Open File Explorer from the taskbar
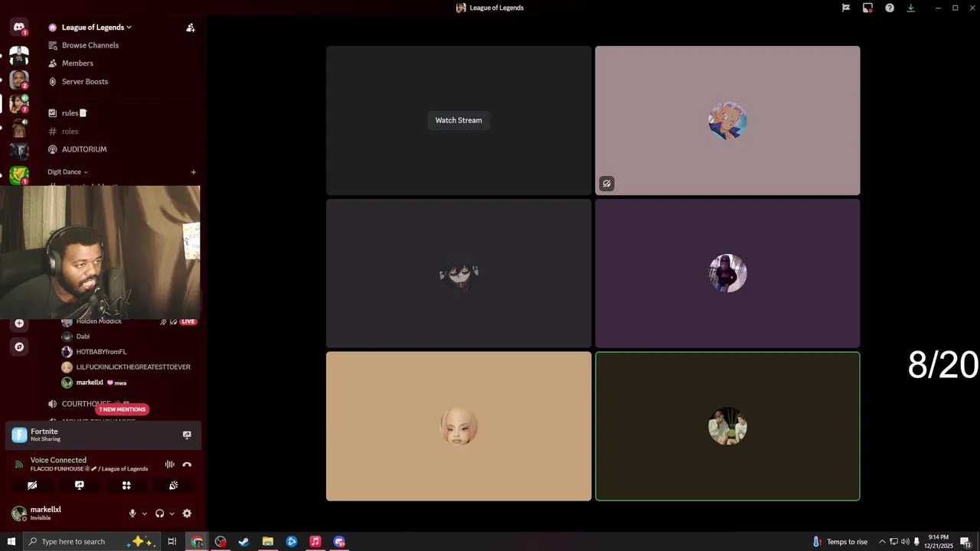 coord(268,542)
